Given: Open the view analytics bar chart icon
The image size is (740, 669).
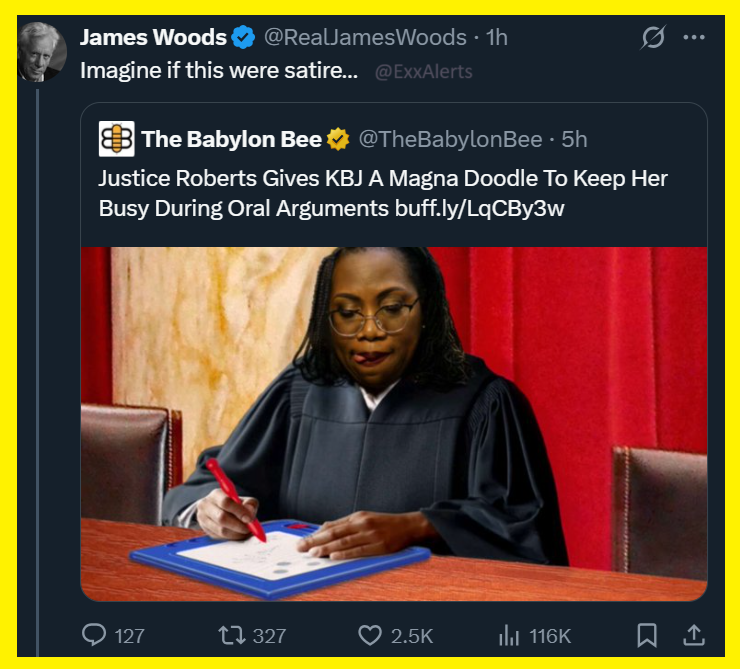Looking at the screenshot, I should click(509, 635).
